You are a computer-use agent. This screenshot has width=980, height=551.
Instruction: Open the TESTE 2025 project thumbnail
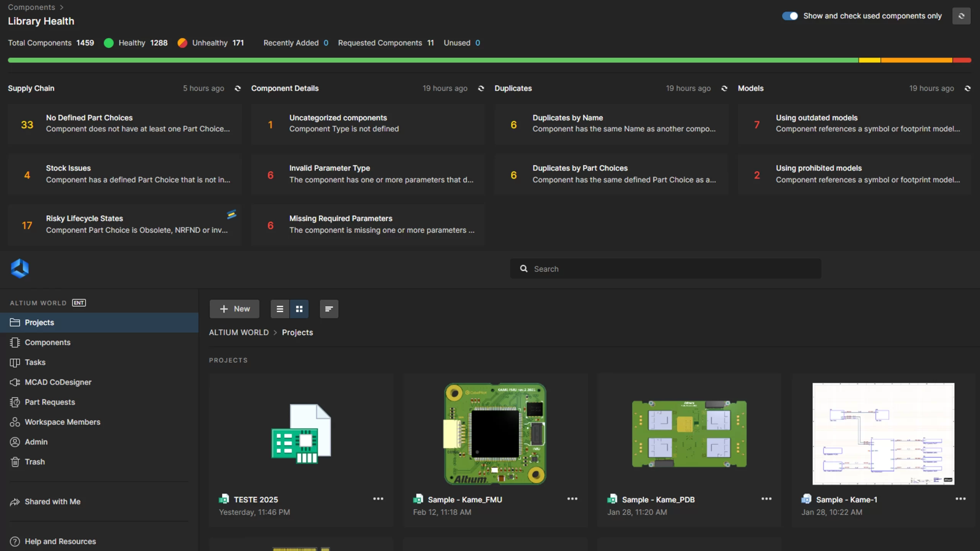(301, 434)
